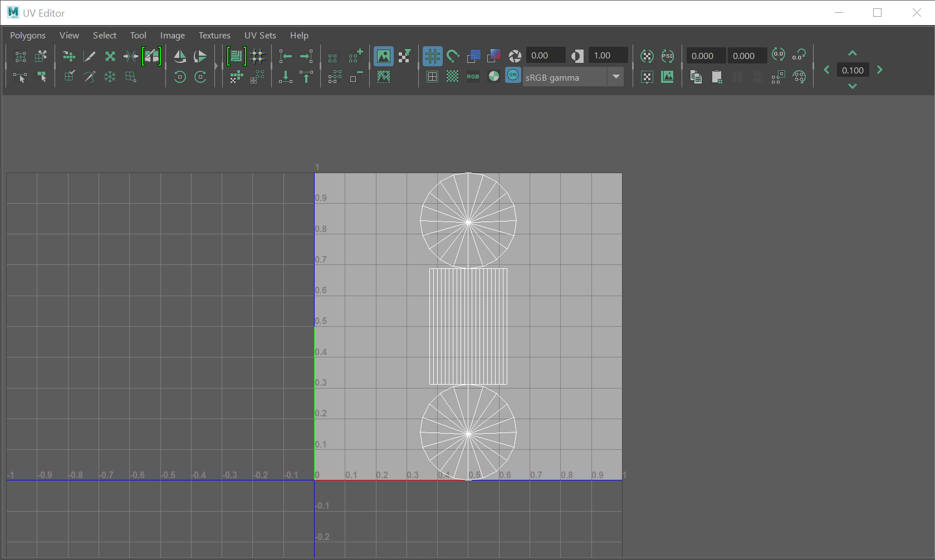Copy the selected UVs
The height and width of the screenshot is (560, 935).
pos(695,77)
